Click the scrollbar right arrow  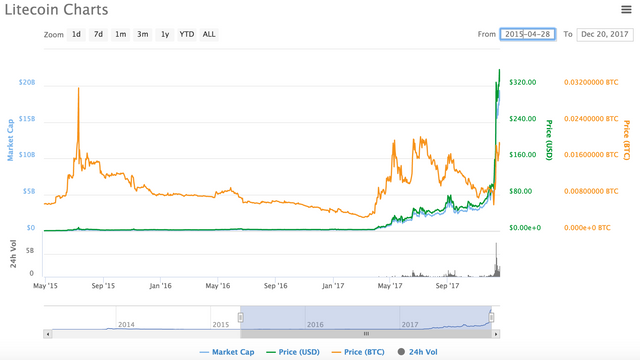[x=496, y=334]
